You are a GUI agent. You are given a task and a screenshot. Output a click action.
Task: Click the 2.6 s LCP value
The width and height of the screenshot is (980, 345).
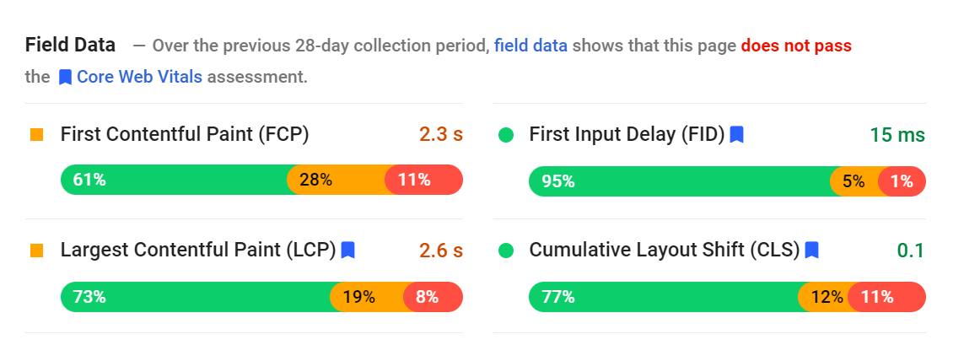441,251
